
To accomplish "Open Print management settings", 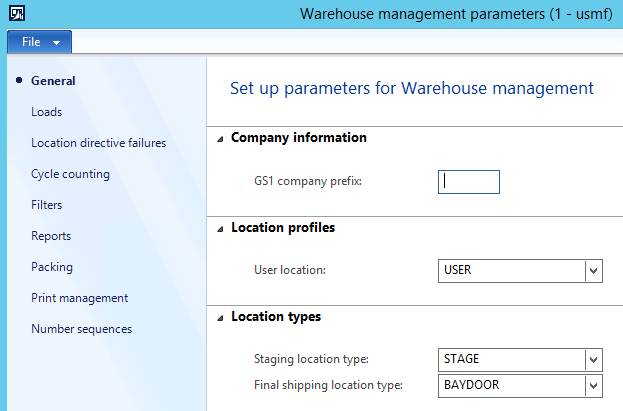I will 79,298.
